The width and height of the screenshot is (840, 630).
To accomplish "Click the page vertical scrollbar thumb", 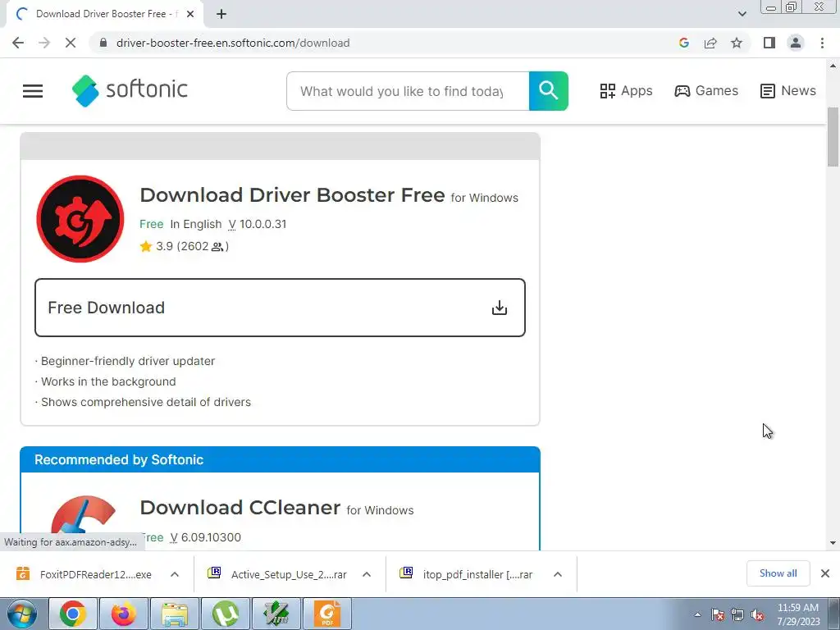I will (x=833, y=137).
